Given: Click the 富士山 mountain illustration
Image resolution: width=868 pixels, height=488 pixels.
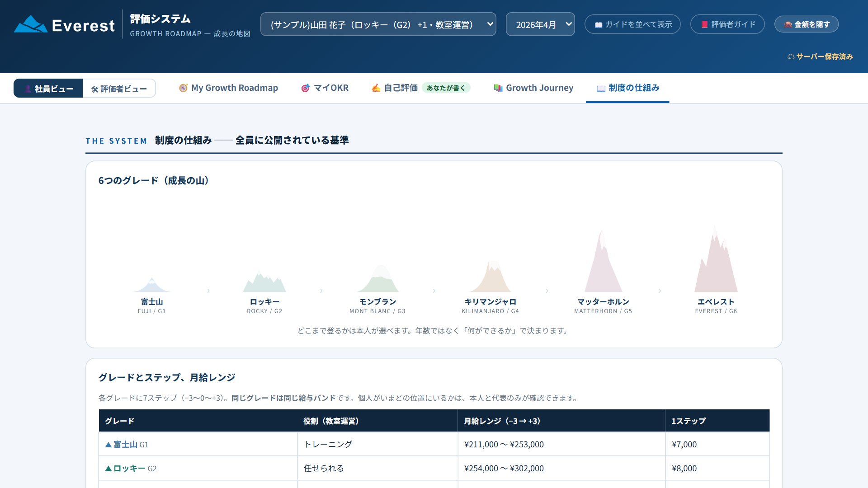Looking at the screenshot, I should point(152,285).
